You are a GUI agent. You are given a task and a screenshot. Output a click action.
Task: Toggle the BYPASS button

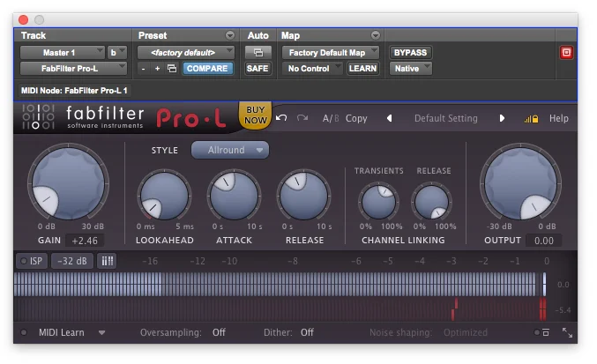pos(410,53)
